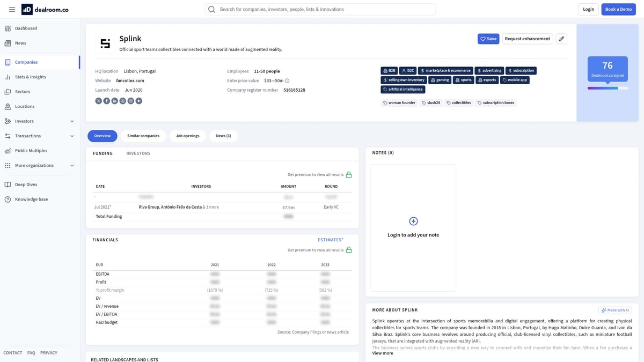Save Splink with Save button
The height and width of the screenshot is (362, 644).
coord(488,39)
